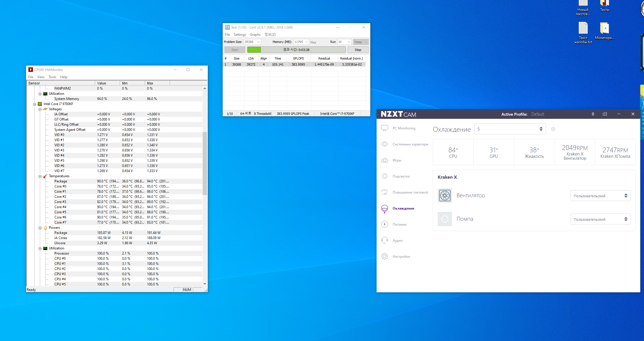644x341 pixels.
Task: Open the Tools menu in HWMonitor
Action: [52, 77]
